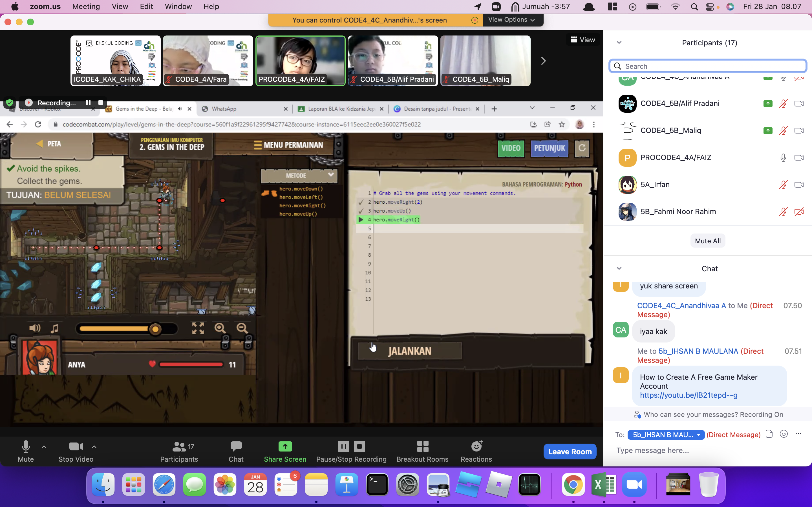Click Mute All participants button

point(707,241)
